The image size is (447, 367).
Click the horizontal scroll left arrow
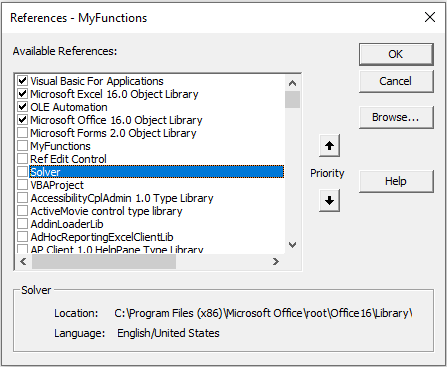(23, 262)
